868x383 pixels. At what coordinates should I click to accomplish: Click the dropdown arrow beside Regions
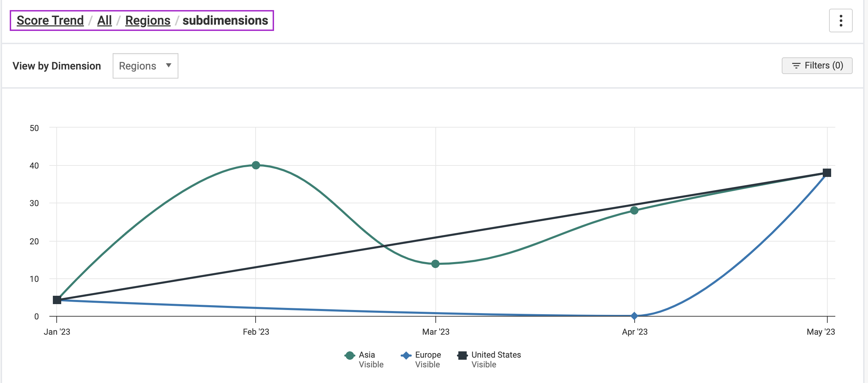169,65
